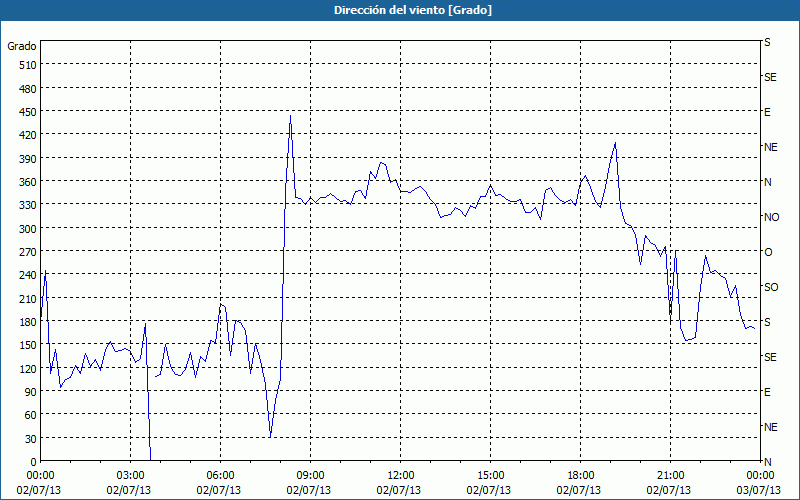Select the "E" compass label level with 450

click(x=767, y=112)
